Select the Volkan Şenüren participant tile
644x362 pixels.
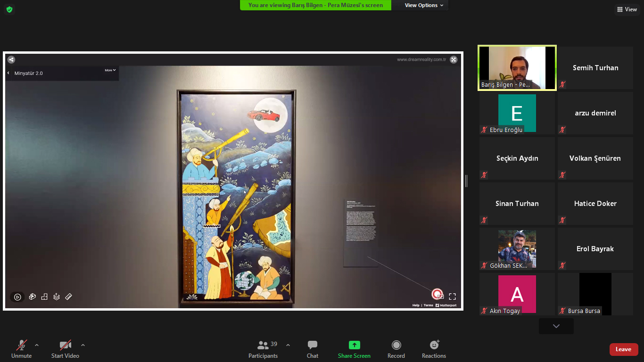coord(595,158)
